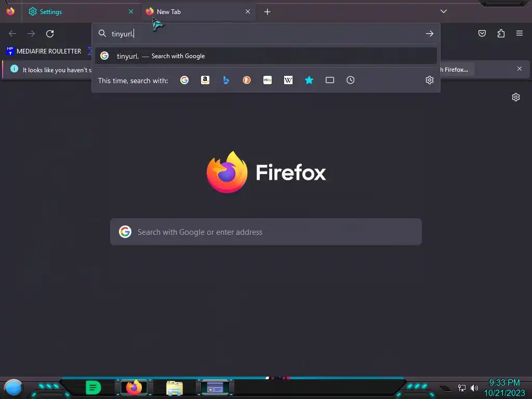The image size is (532, 399).
Task: Search this time with eBay icon
Action: point(268,80)
